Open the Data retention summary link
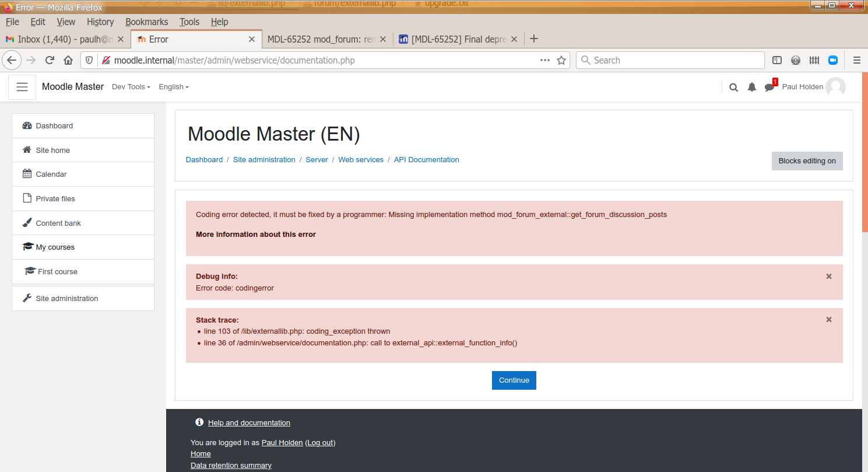The width and height of the screenshot is (868, 472). pos(231,466)
